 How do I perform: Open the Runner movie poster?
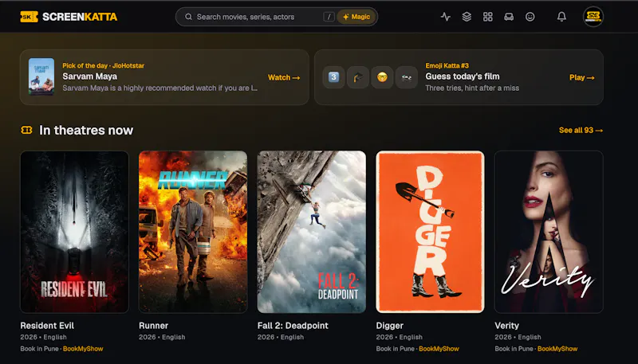point(193,232)
